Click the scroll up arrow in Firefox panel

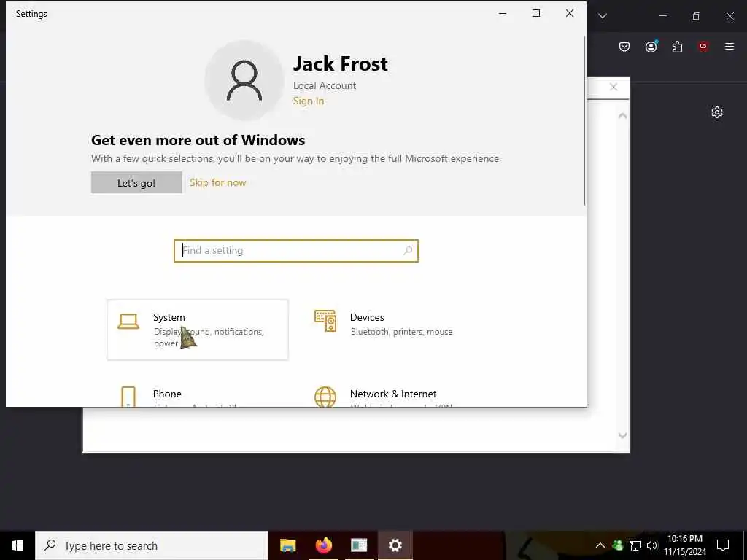[x=622, y=116]
